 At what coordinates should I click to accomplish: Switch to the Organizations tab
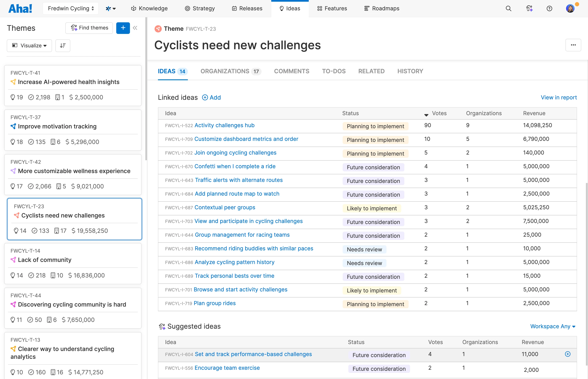[x=231, y=71]
